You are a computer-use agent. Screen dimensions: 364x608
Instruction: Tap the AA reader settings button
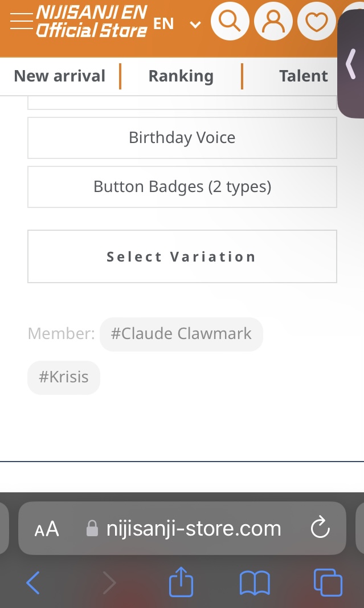coord(47,529)
